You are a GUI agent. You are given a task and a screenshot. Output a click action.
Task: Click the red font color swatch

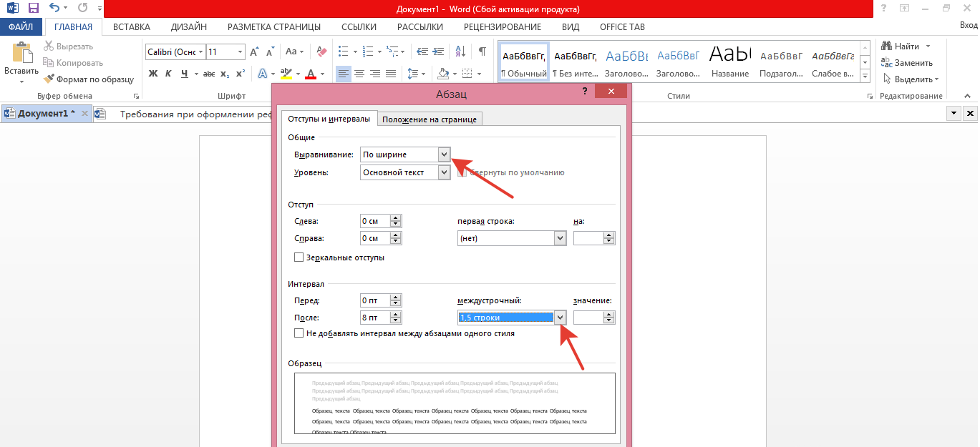tap(311, 74)
